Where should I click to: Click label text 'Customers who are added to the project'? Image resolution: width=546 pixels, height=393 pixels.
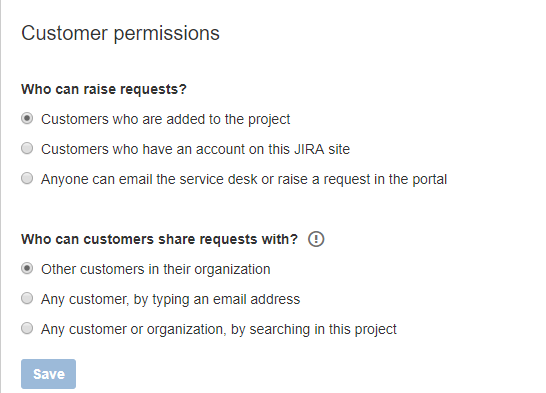tap(165, 119)
